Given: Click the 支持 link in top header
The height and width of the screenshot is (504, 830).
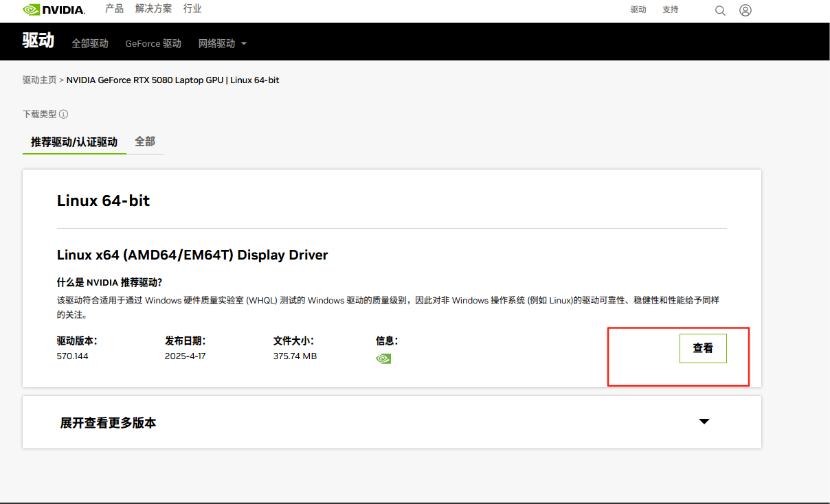Looking at the screenshot, I should [x=671, y=10].
